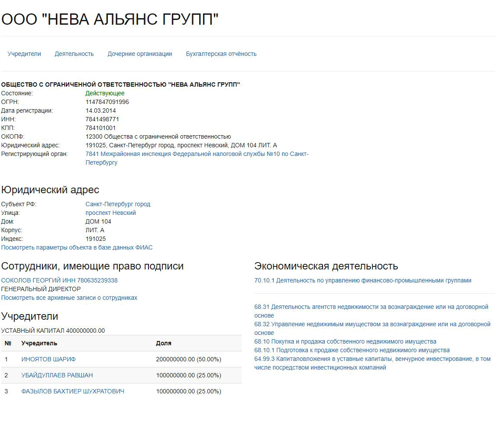
Task: Open activity code 70.10.1 link
Action: coord(363,280)
